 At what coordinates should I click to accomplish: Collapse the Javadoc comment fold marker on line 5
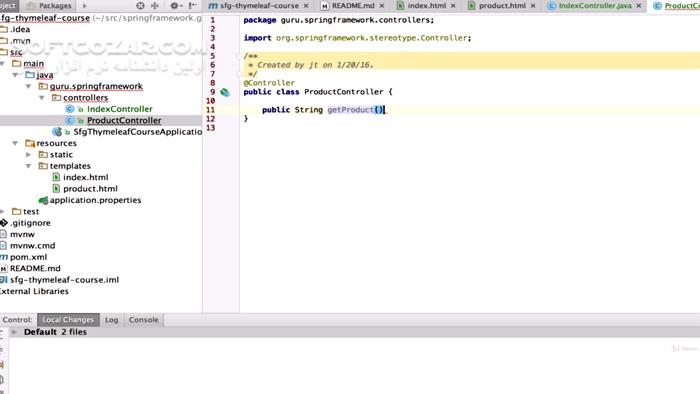click(x=240, y=56)
